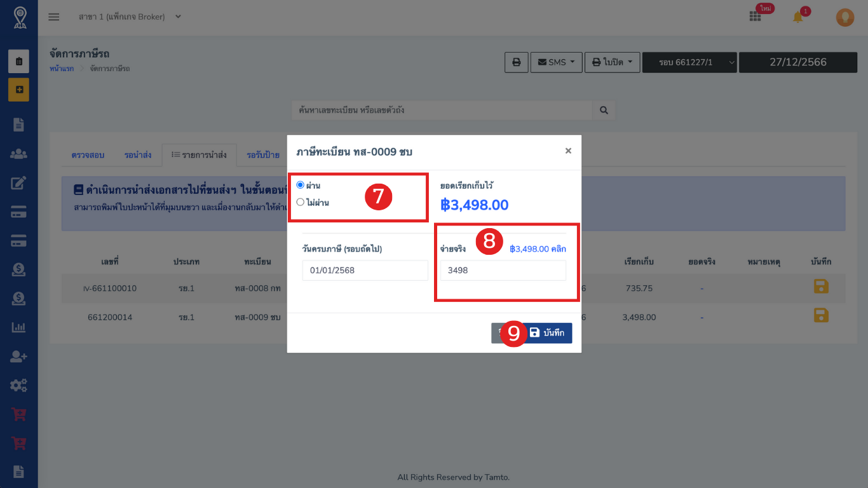Viewport: 868px width, 488px height.
Task: Click the บันทึก save button in dialog
Action: 546,333
